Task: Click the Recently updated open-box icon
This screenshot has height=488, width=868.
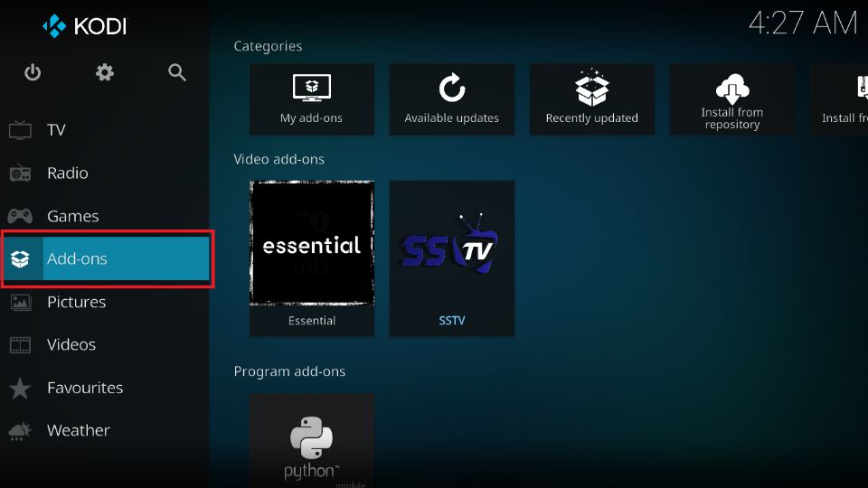Action: (591, 88)
